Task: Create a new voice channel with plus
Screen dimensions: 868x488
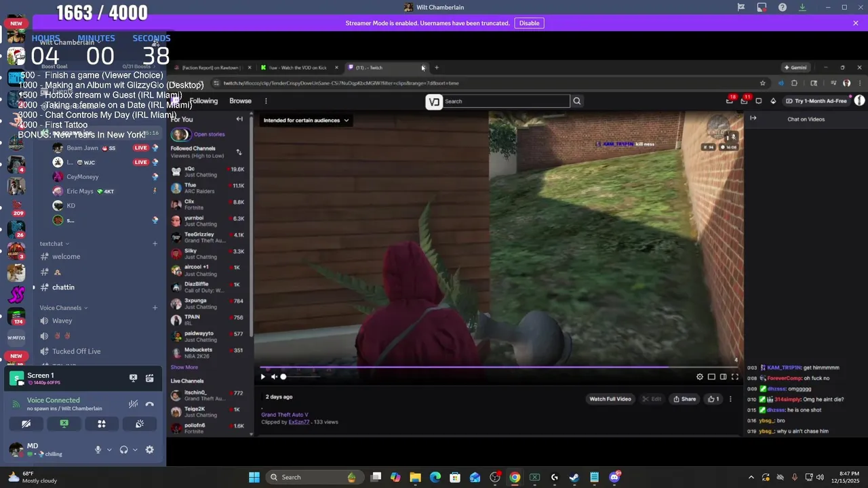Action: click(x=155, y=308)
